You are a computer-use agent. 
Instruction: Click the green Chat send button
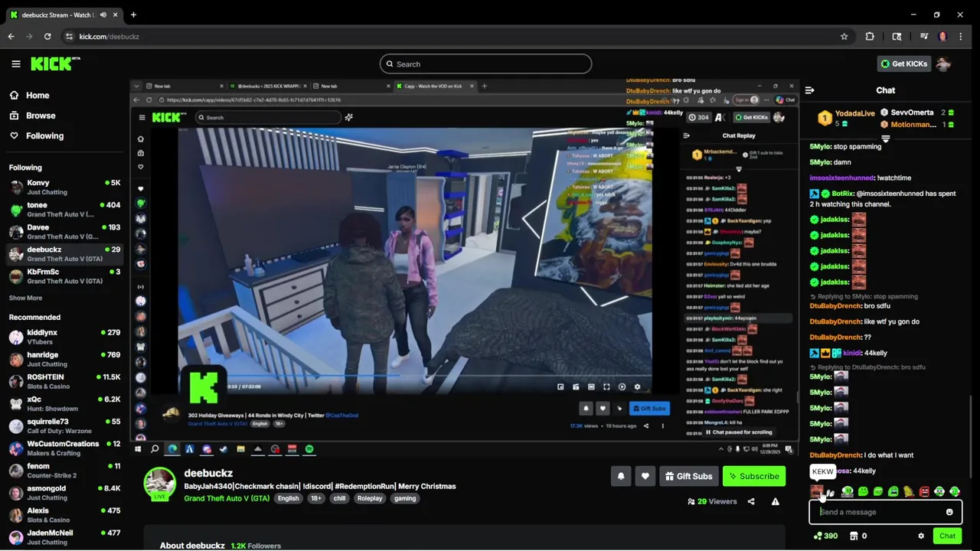pos(947,536)
